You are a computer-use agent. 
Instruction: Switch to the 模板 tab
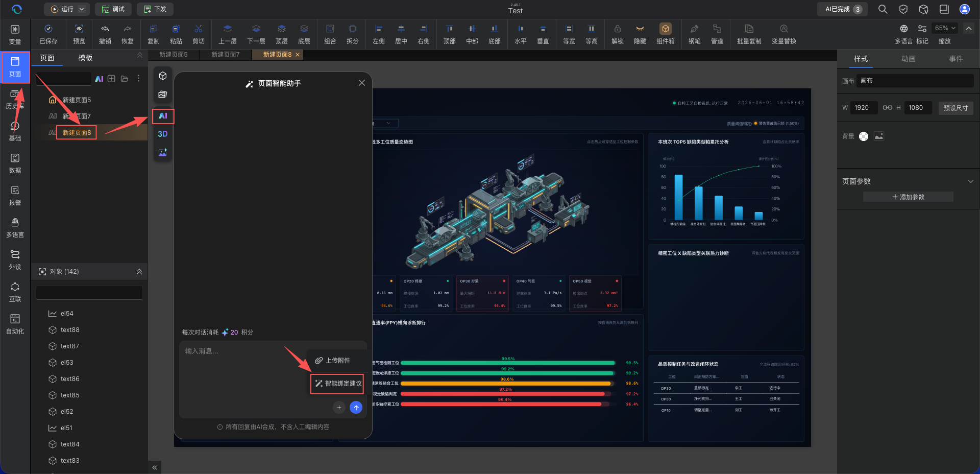pyautogui.click(x=86, y=58)
